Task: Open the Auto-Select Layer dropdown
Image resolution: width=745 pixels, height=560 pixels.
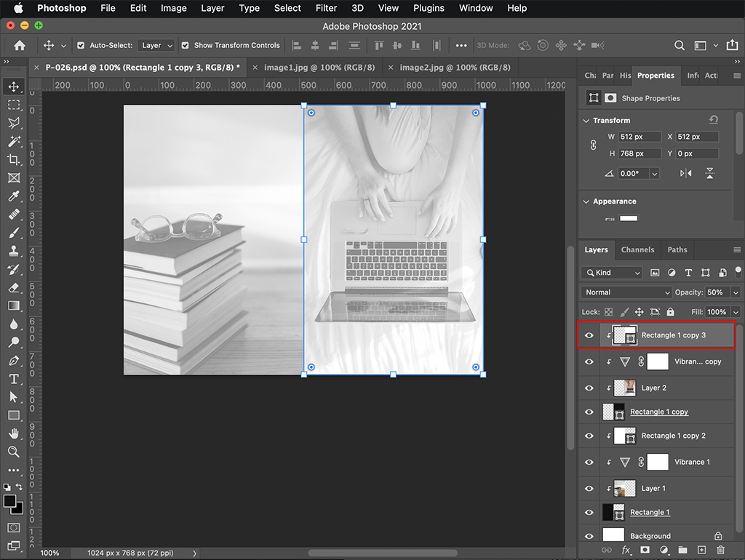Action: [157, 46]
